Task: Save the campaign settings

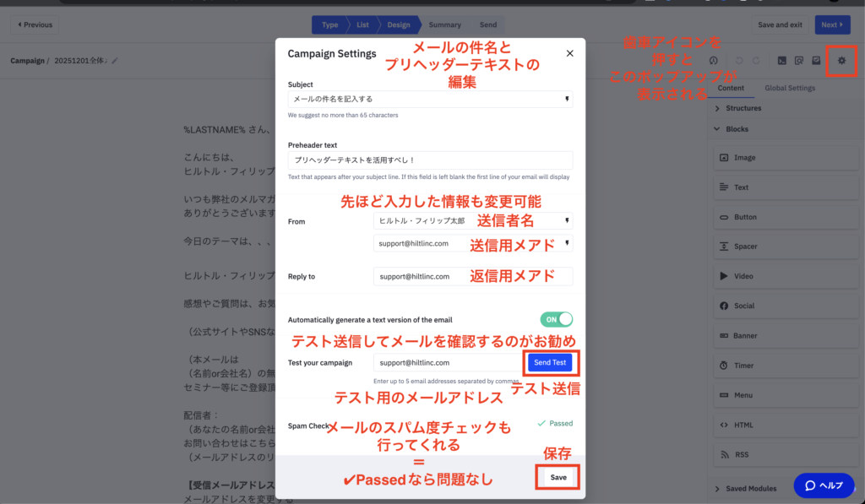Action: (558, 478)
